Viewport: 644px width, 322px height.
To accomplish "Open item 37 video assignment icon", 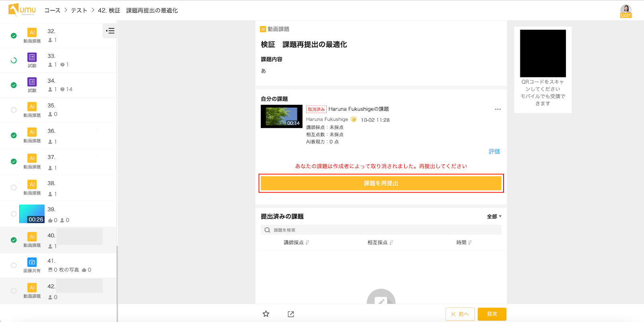I will click(x=32, y=158).
